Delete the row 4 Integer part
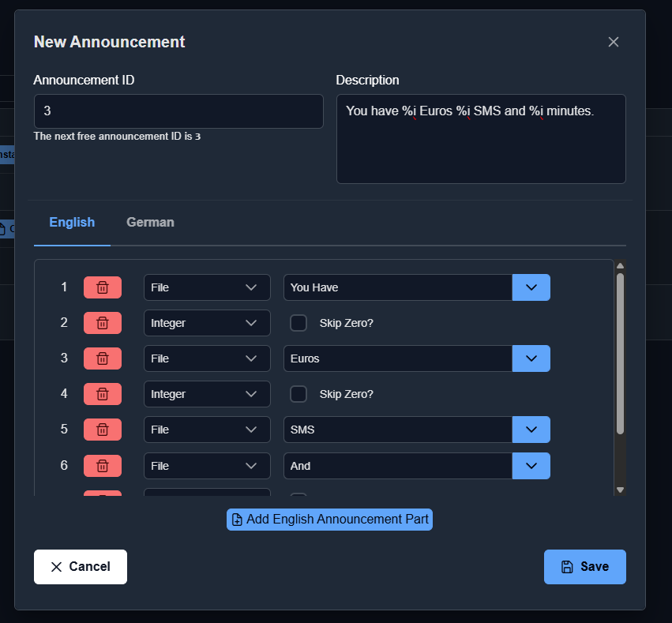 [103, 394]
